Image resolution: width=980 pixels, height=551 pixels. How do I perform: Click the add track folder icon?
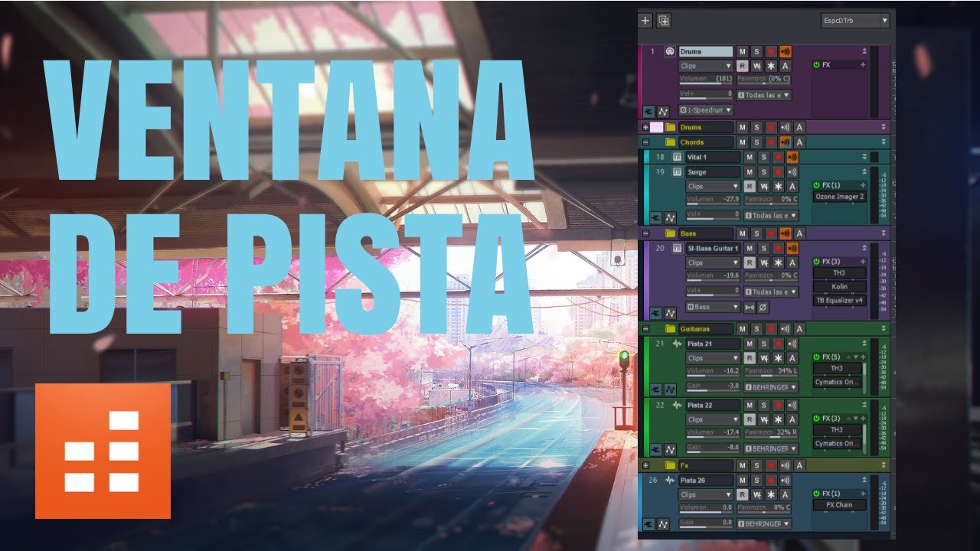coord(664,21)
